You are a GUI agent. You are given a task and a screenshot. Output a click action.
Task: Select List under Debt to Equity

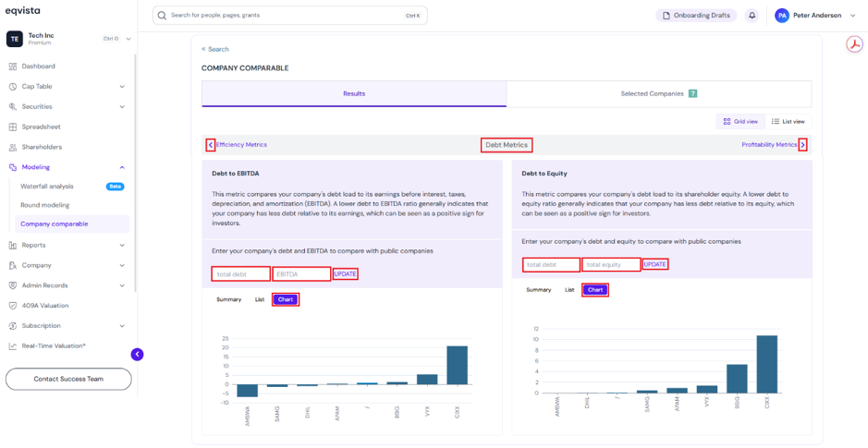569,290
